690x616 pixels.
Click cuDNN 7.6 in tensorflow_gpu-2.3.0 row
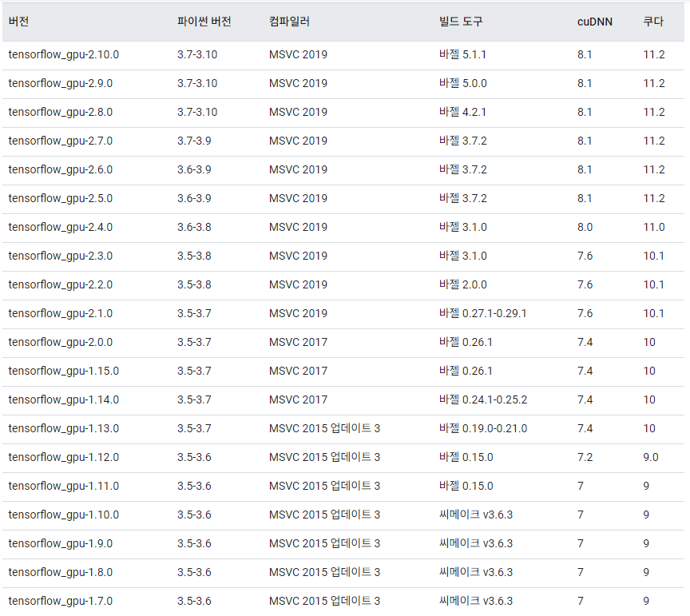[x=585, y=256]
